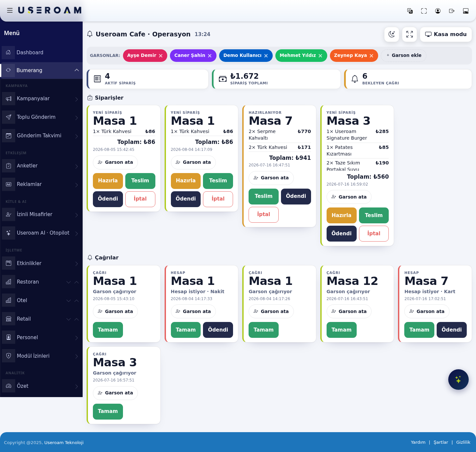Remove waiter Ayşe Demir chip
This screenshot has height=452, width=476.
click(161, 56)
